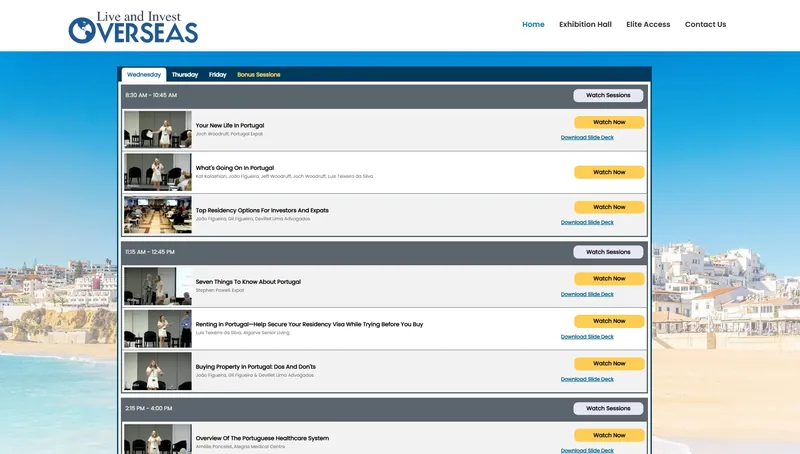The image size is (800, 454).
Task: Open the Home nav link
Action: 533,24
